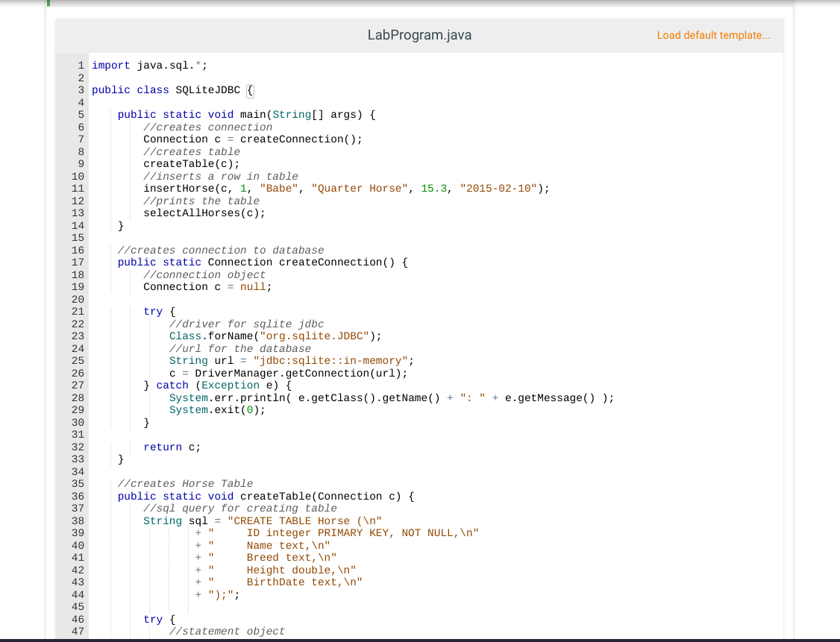Click the createTable(c) statement
Image resolution: width=840 pixels, height=642 pixels.
(x=190, y=163)
